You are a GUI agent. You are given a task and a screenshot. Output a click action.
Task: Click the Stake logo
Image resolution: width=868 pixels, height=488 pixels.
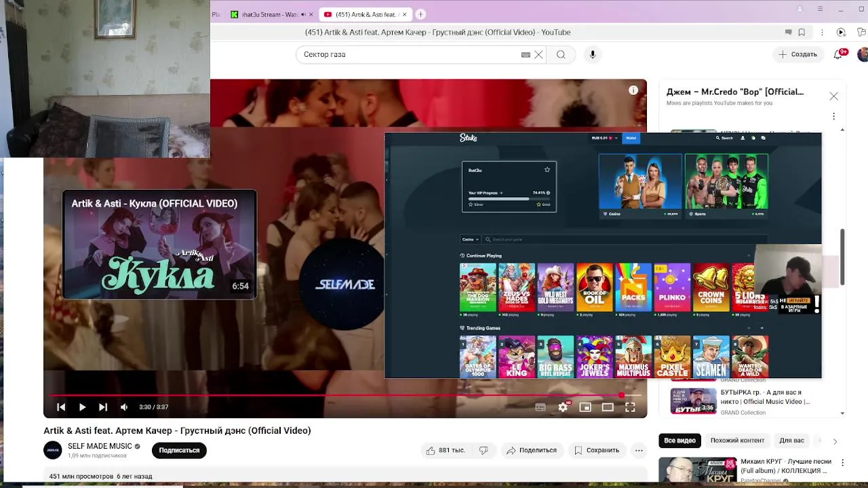pos(469,138)
